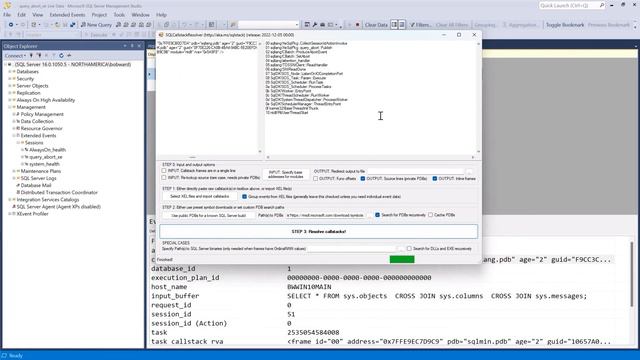Click Toggle Bookmark in the toolbar
The height and width of the screenshot is (360, 640).
pyautogui.click(x=565, y=25)
